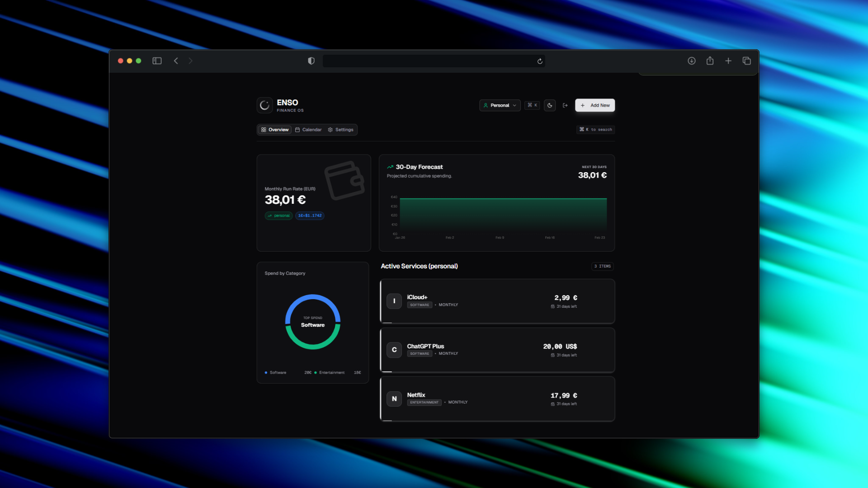Viewport: 868px width, 488px height.
Task: Click the Netflix service avatar icon
Action: tap(394, 399)
